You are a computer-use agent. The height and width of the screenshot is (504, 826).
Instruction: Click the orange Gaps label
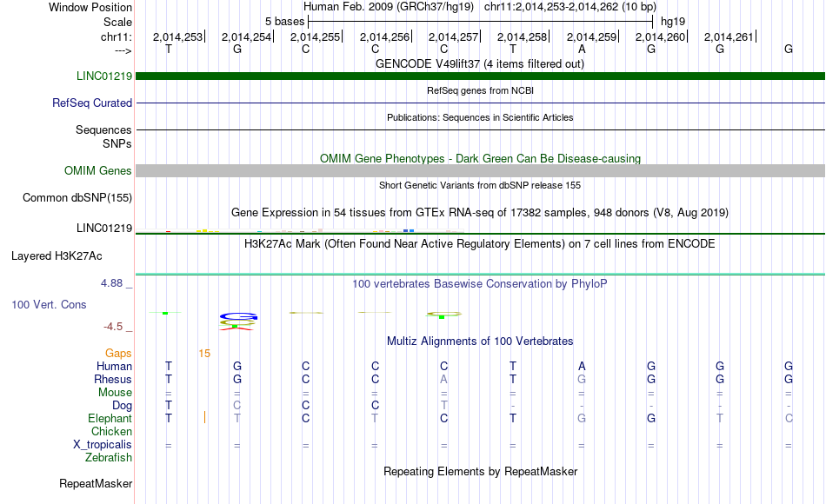coord(118,354)
